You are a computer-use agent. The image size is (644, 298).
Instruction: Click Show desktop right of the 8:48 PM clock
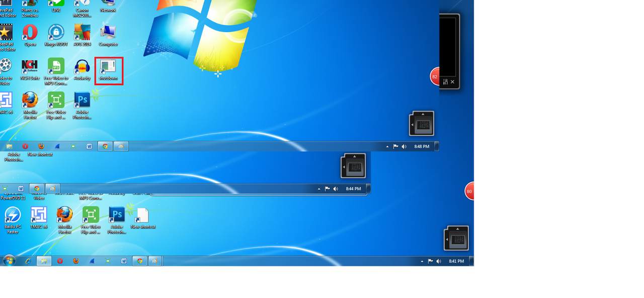coord(437,147)
